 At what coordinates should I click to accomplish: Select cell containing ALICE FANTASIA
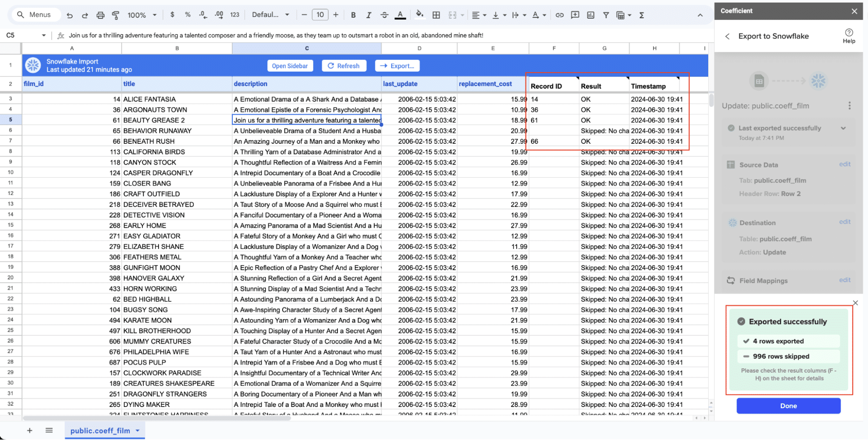coord(177,99)
